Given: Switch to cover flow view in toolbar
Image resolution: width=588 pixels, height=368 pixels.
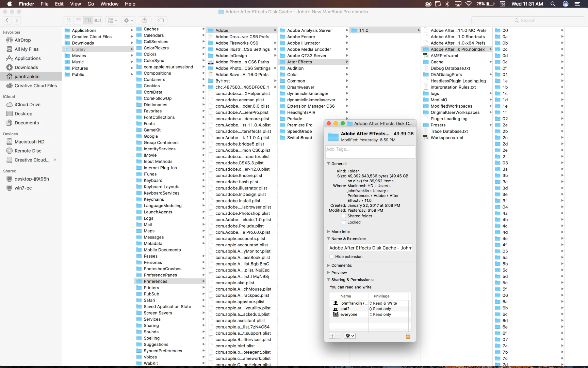Looking at the screenshot, I should coord(98,20).
